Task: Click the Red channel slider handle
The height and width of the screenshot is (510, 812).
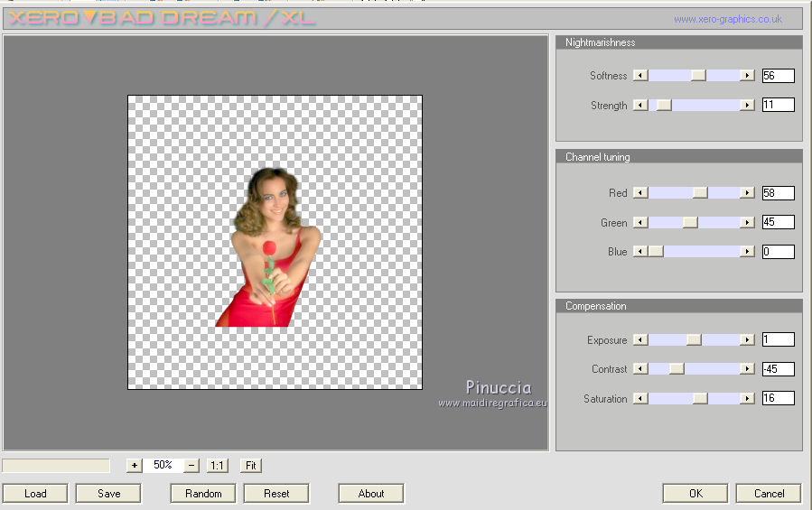Action: pyautogui.click(x=700, y=192)
